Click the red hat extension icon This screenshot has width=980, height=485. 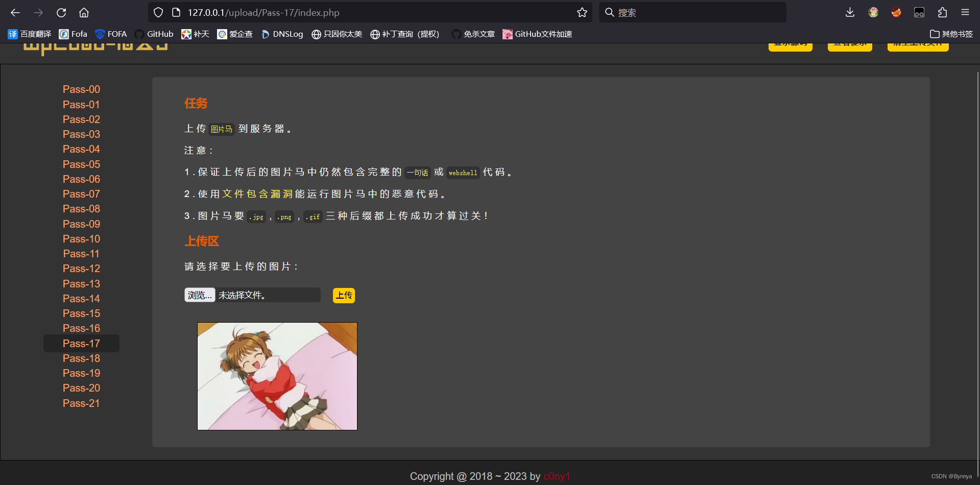pyautogui.click(x=896, y=12)
